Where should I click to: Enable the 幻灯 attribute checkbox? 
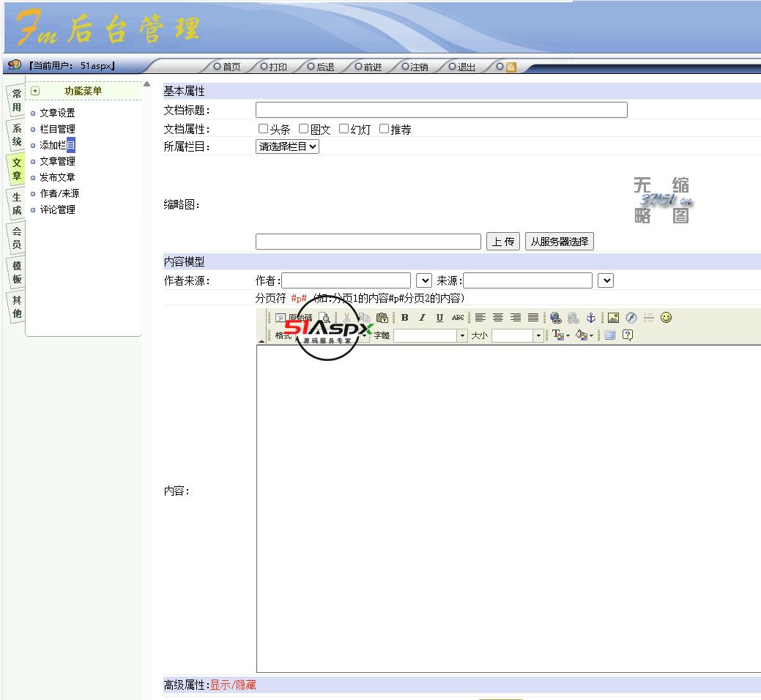coord(344,129)
